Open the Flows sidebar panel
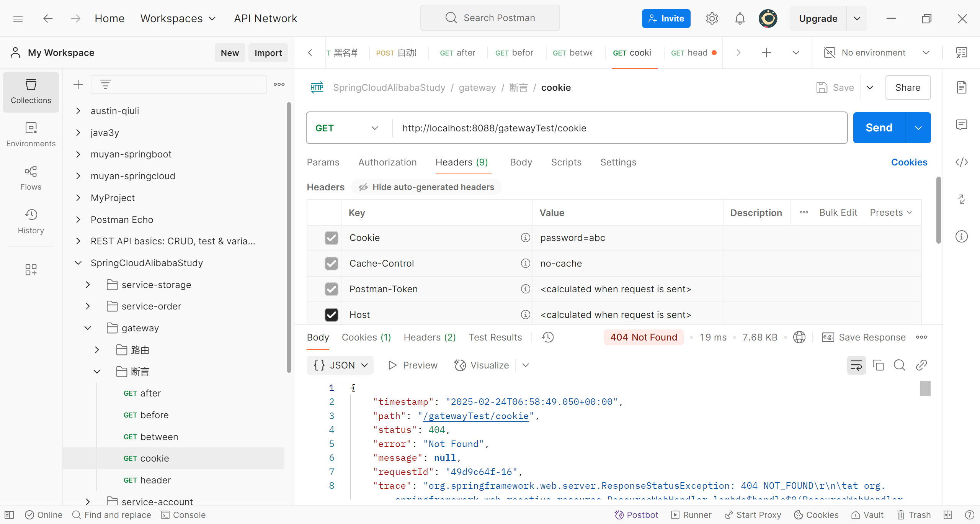 31,178
